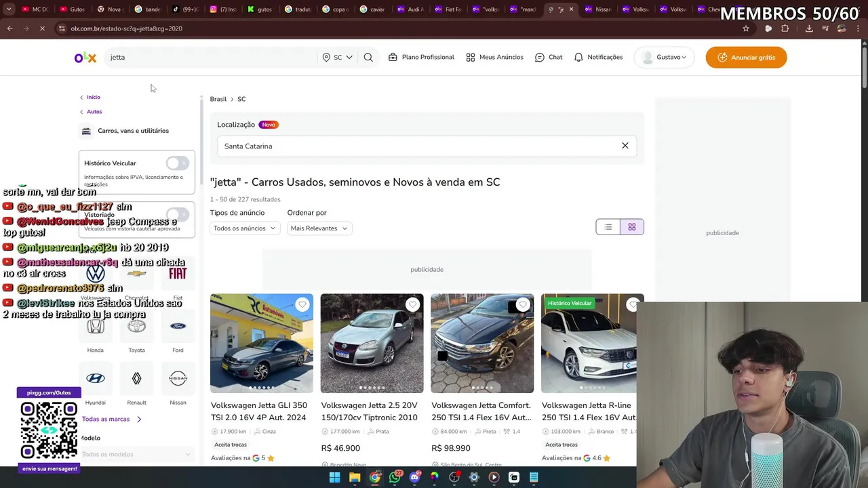
Task: Click the Santa Catarina location field
Action: [427, 146]
